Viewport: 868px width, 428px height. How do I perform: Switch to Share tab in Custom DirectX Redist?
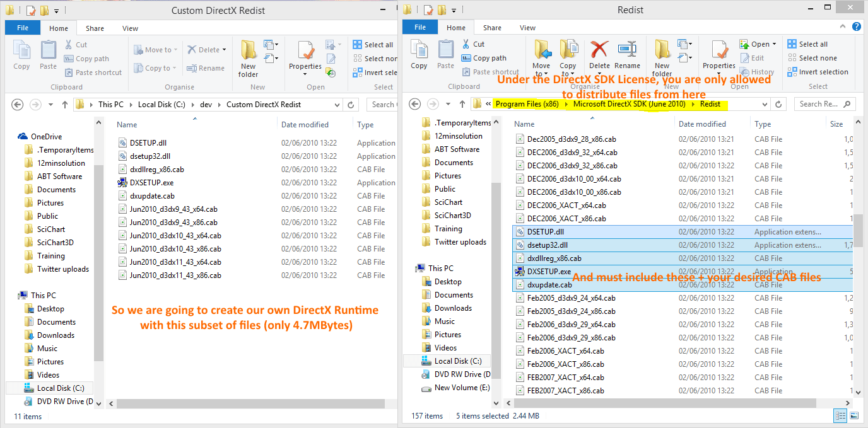95,28
